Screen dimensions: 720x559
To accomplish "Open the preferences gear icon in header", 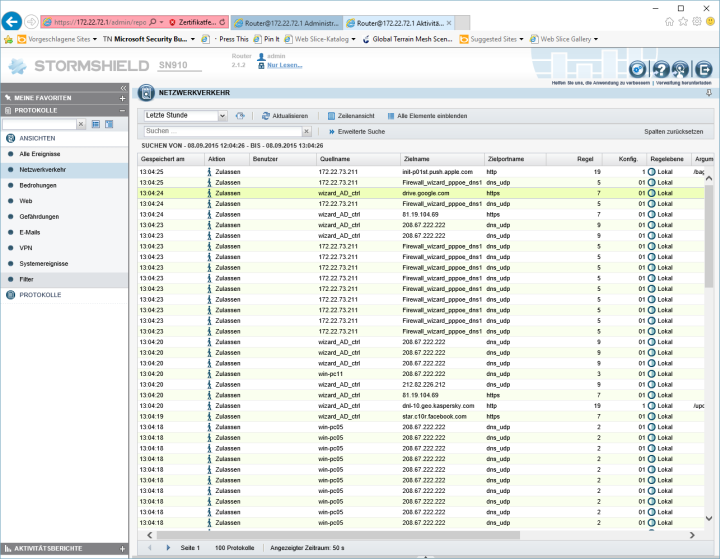I will point(638,68).
